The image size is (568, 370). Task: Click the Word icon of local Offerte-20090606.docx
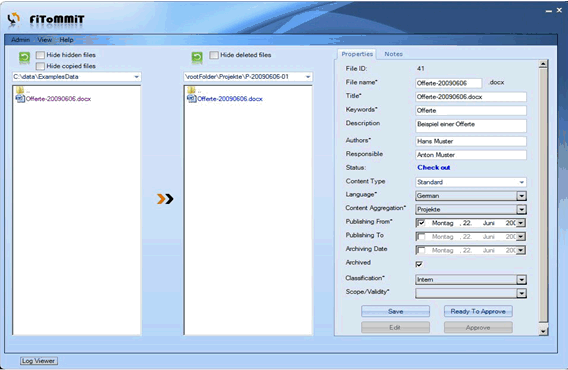coord(20,99)
